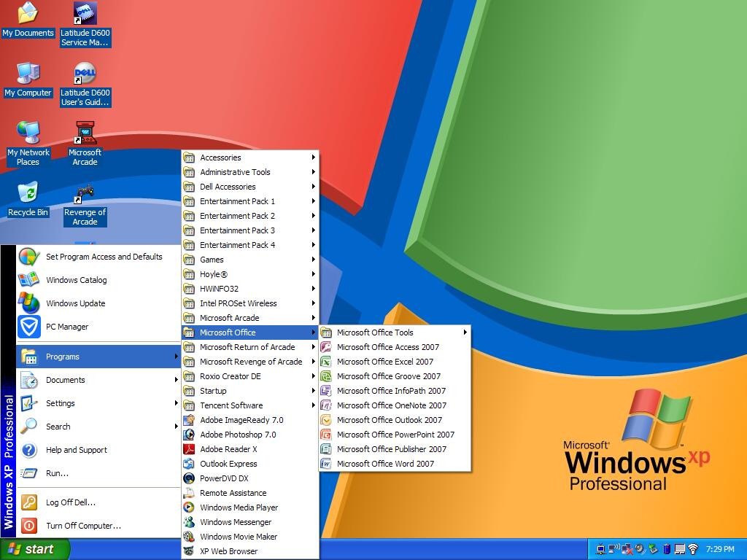Screen dimensions: 747x560
Task: Expand the Microsoft Office Tools submenu arrow
Action: 465,332
